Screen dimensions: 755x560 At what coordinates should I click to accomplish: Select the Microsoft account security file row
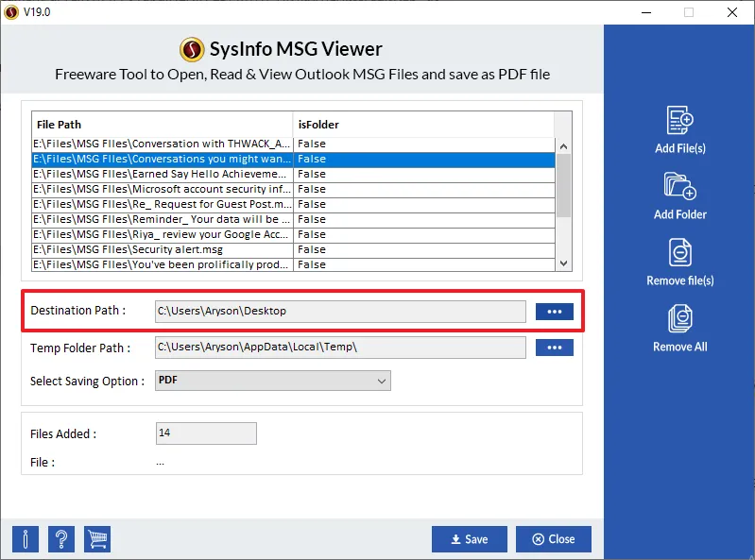(x=163, y=189)
